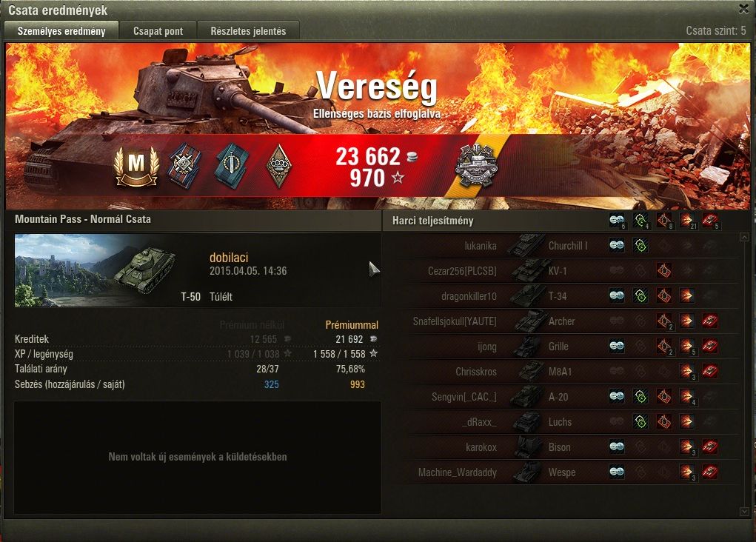
Task: Switch to the Csapat pont tab
Action: click(158, 31)
